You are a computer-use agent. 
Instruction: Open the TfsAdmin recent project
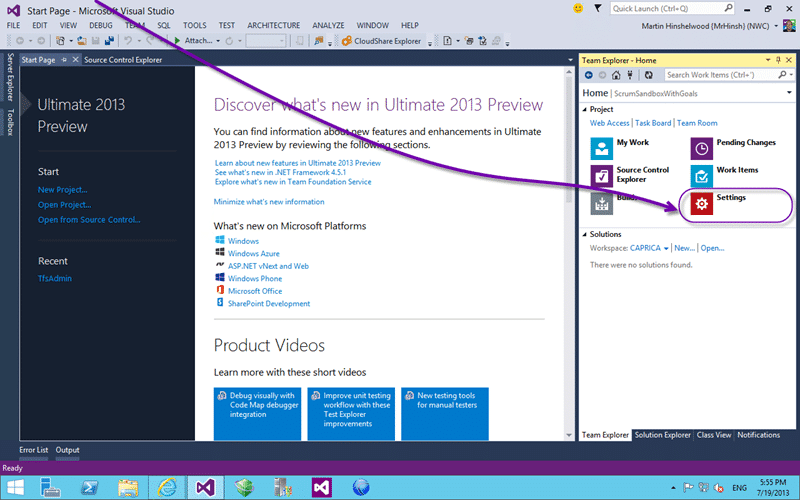55,278
